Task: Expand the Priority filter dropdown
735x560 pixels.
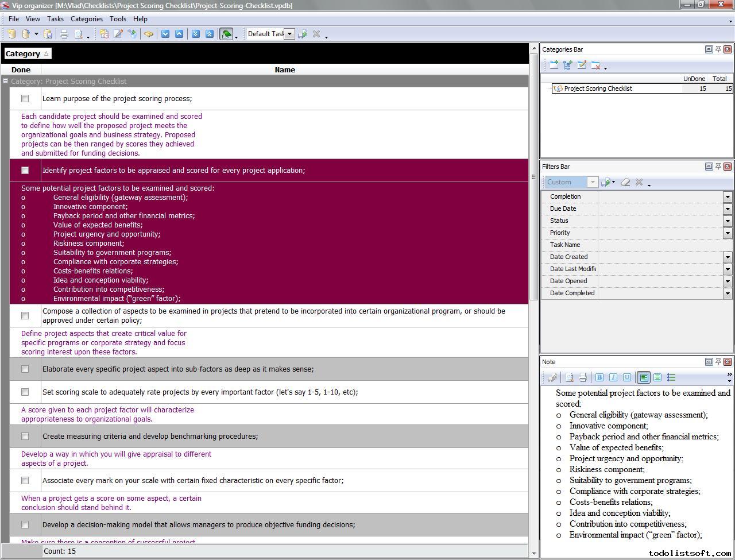Action: (x=728, y=233)
